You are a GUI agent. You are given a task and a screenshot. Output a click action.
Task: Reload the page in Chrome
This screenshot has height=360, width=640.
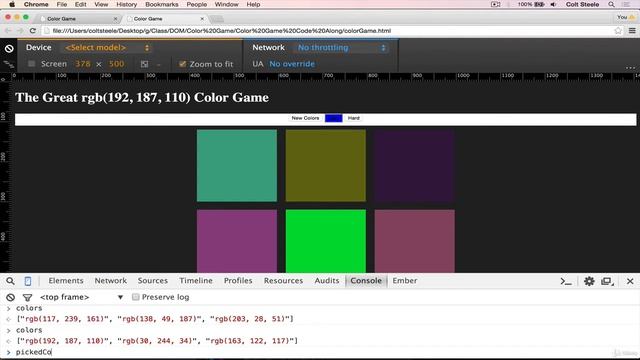click(x=33, y=31)
